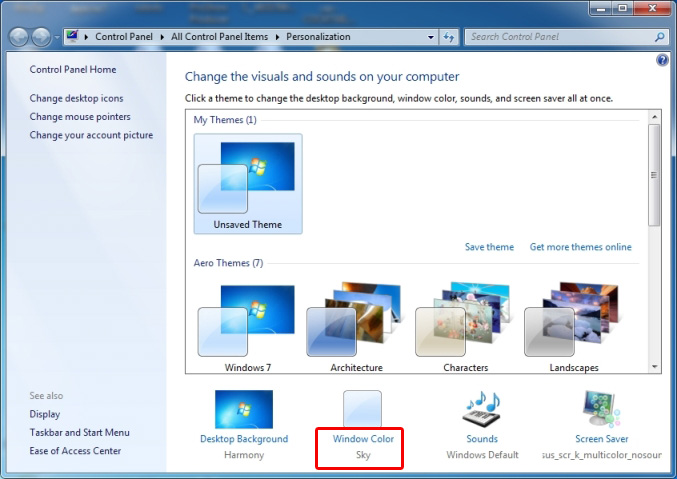Open Change desktop icons link
This screenshot has width=677, height=479.
tap(76, 98)
